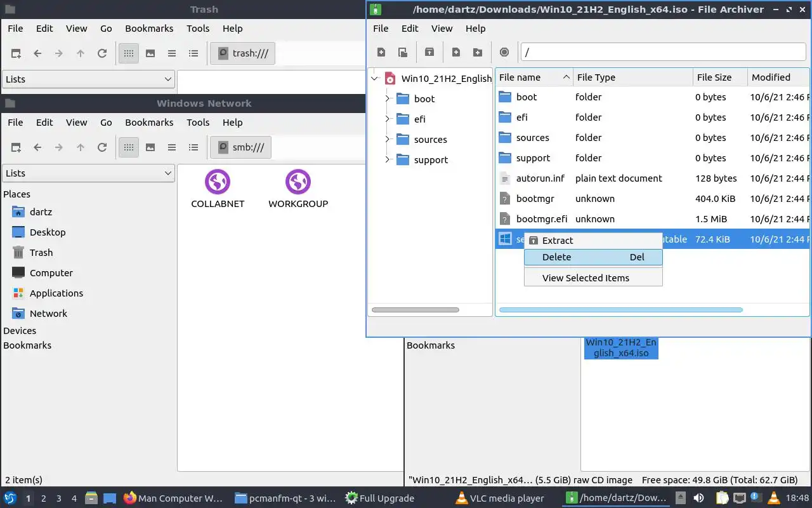This screenshot has height=508, width=812.
Task: Click the smb:/// path button
Action: (241, 147)
